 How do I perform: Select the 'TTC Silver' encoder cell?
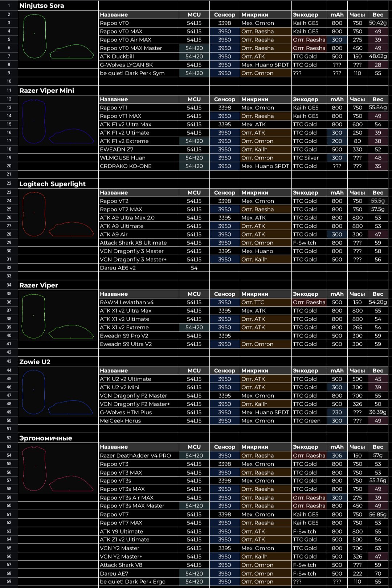tap(309, 158)
